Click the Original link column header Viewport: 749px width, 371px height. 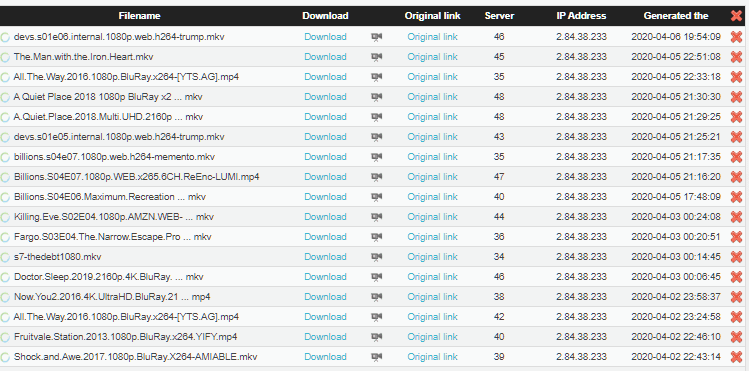click(432, 16)
